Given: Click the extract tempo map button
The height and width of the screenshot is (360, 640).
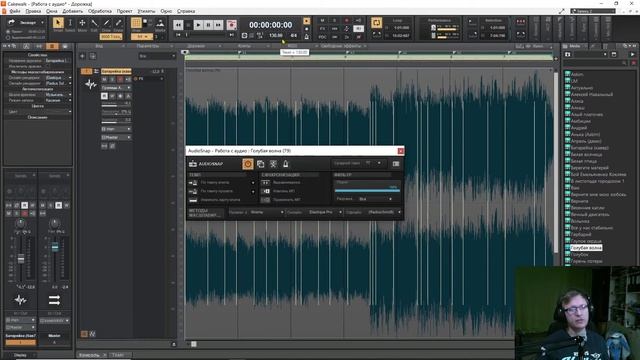Looking at the screenshot, I should point(193,200).
